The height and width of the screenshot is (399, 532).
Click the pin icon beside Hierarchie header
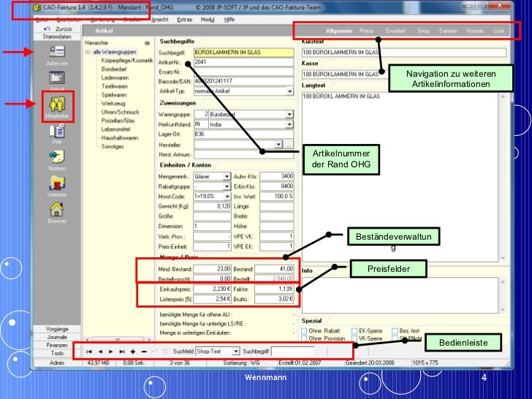tap(147, 43)
